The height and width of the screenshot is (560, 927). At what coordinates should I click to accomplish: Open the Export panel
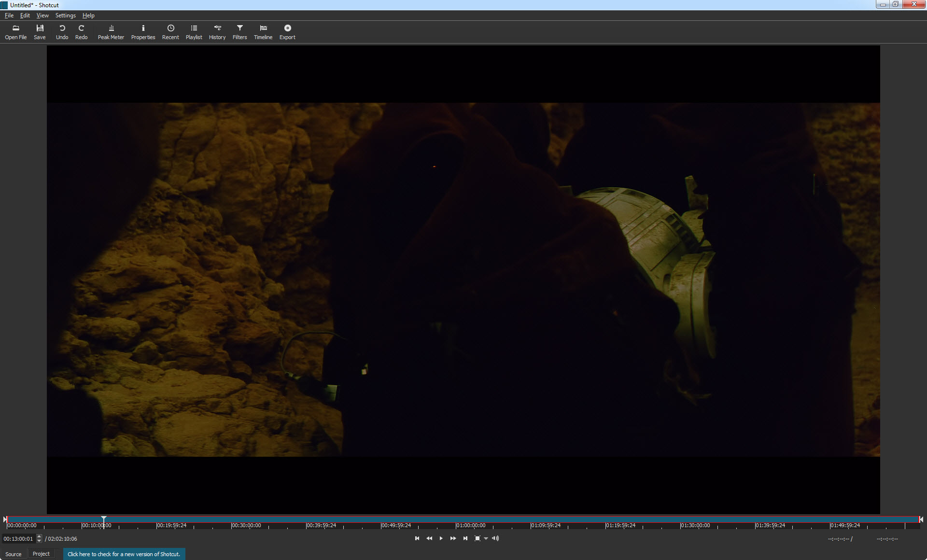(x=287, y=32)
